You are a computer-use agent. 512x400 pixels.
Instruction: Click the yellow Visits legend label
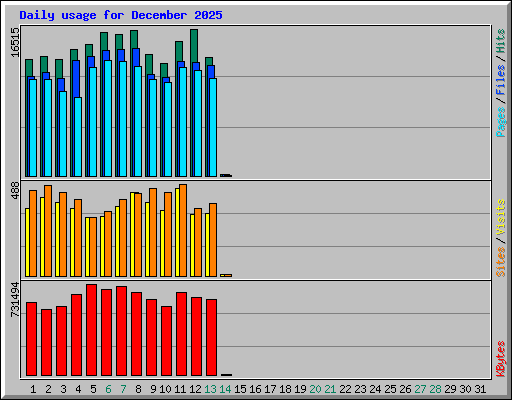[x=500, y=217]
